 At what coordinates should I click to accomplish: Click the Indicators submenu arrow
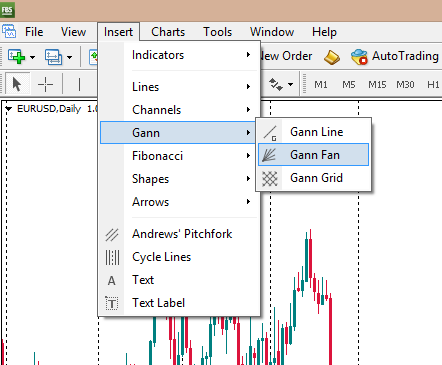pyautogui.click(x=248, y=55)
